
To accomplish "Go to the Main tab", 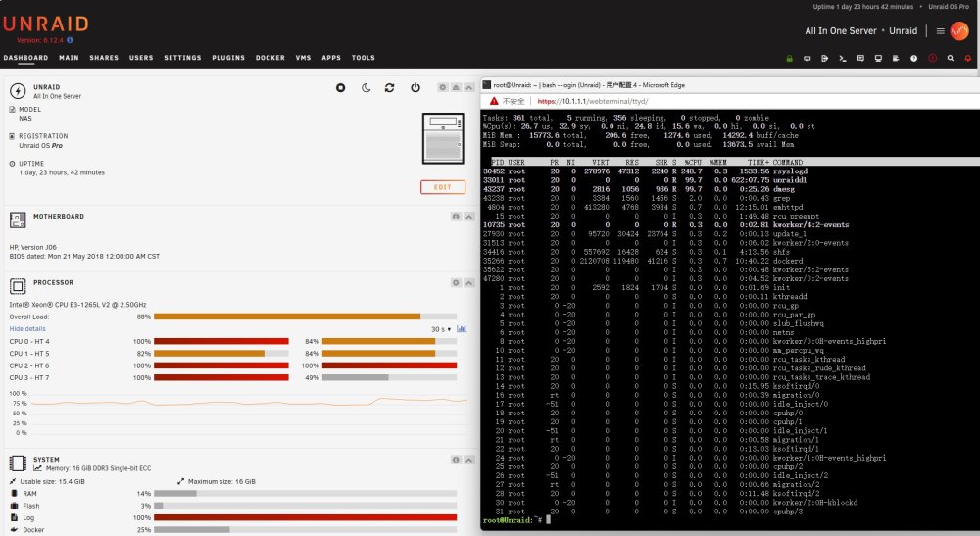I will coord(69,58).
